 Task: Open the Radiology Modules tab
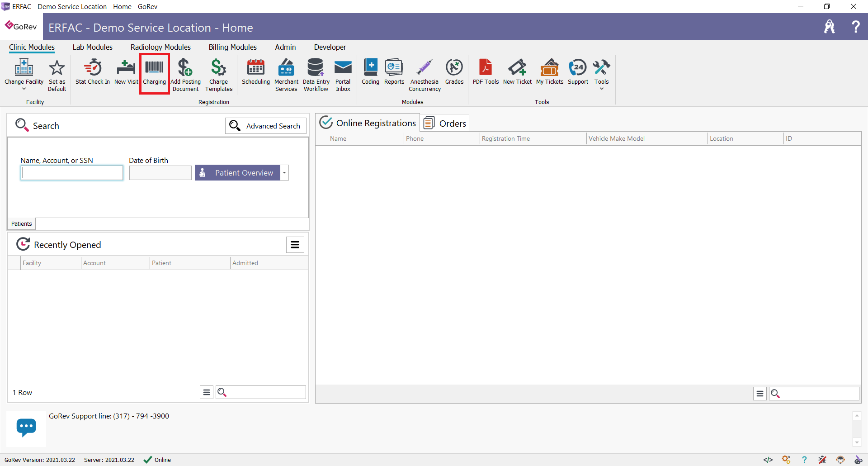(x=160, y=47)
